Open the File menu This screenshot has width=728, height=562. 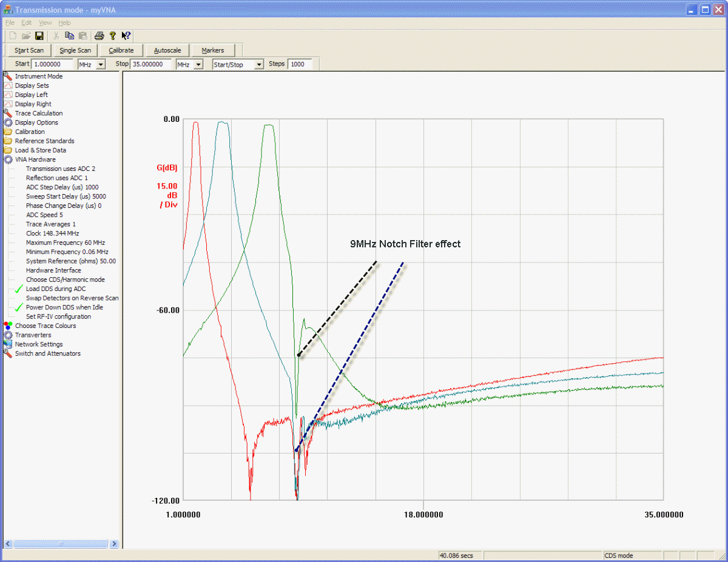[10, 22]
